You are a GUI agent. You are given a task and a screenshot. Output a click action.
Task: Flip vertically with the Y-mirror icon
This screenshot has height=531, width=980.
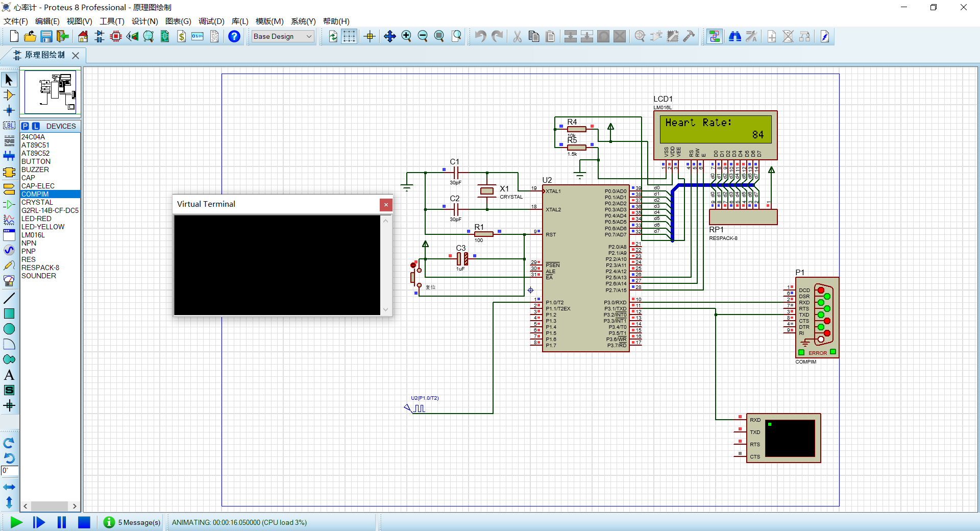[x=9, y=502]
